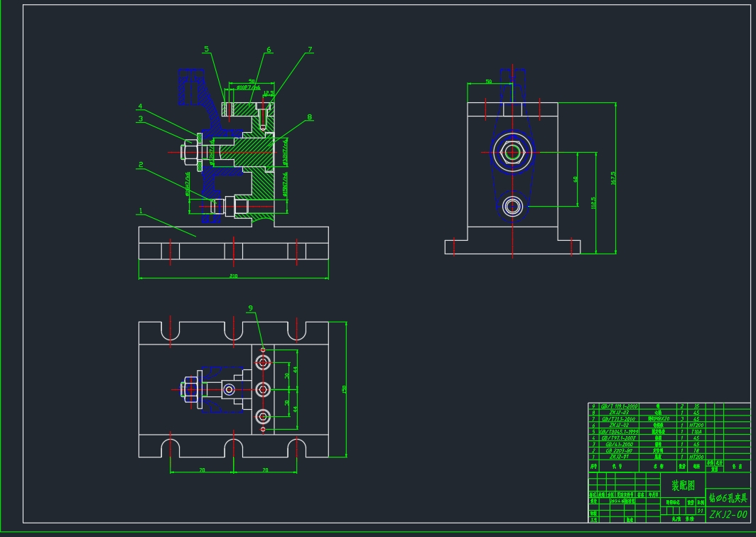This screenshot has height=537, width=756.
Task: Select the 150 width dimension of top view
Action: click(x=344, y=389)
